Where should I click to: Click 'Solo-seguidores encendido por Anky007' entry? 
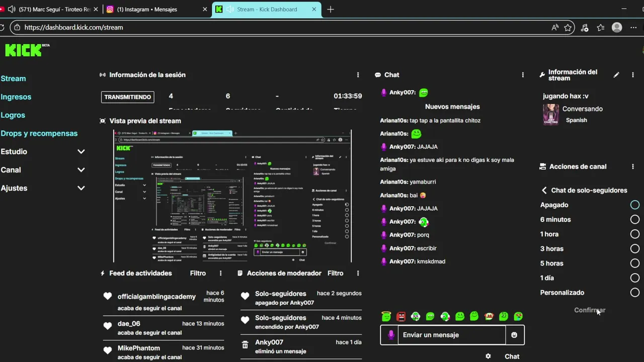point(301,322)
